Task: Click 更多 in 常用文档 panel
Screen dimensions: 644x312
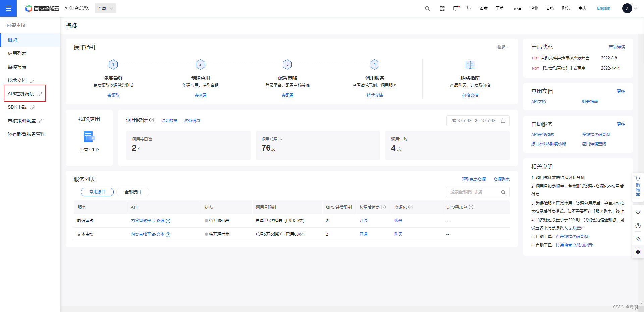Action: [621, 91]
